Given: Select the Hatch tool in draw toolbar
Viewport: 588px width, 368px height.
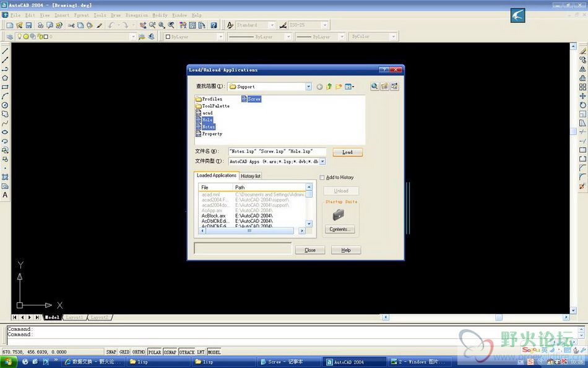Looking at the screenshot, I should tap(5, 177).
